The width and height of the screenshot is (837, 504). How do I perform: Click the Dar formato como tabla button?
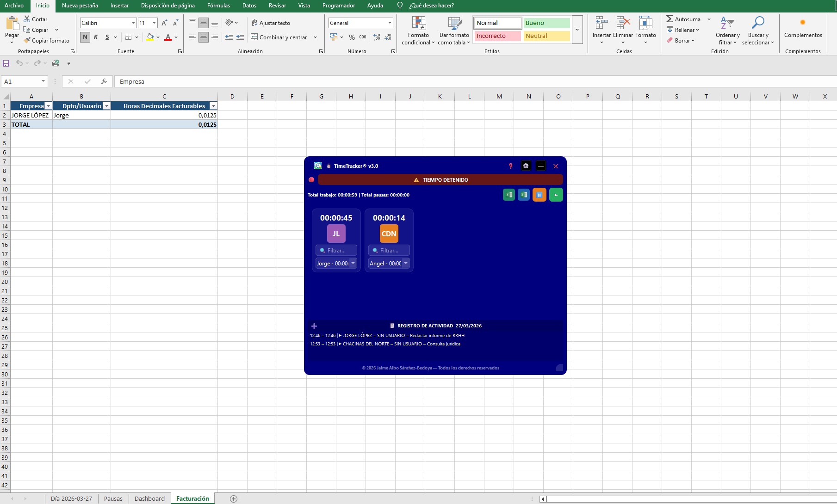454,31
